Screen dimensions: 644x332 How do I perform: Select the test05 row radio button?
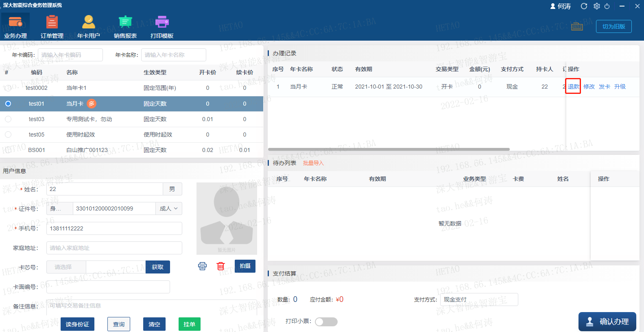pyautogui.click(x=8, y=135)
